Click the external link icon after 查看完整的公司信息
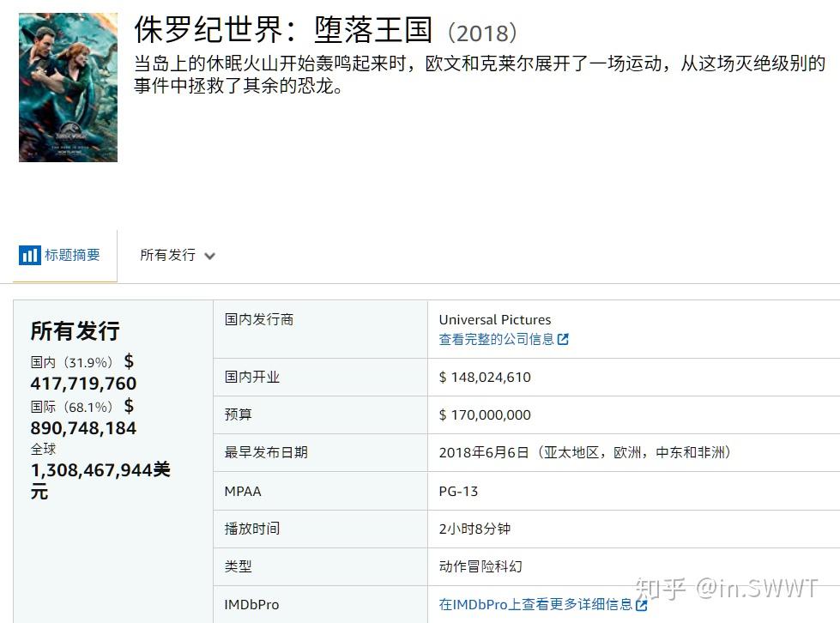 563,339
